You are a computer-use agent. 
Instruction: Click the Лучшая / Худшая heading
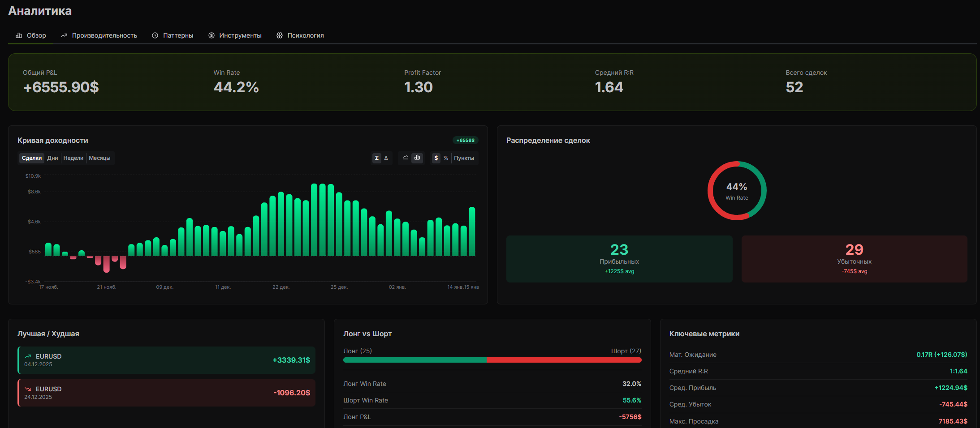click(x=48, y=334)
